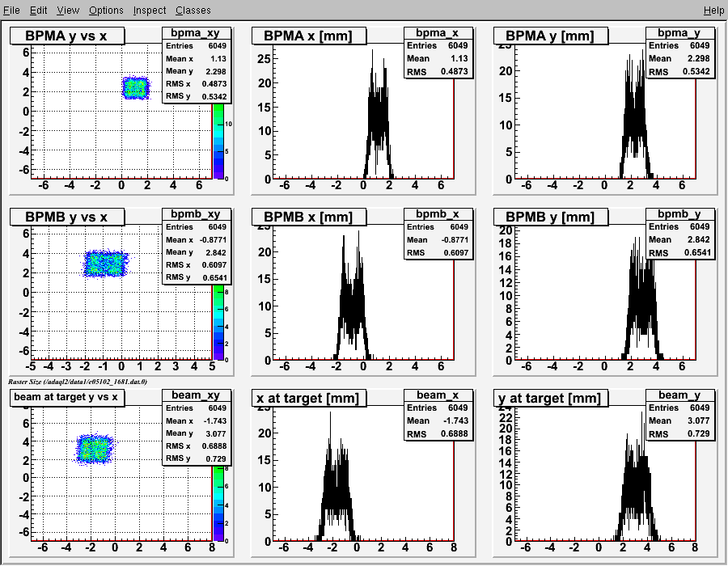Click 'Mean x 1.13' in bpma_xy stats
Image resolution: width=728 pixels, height=566 pixels.
[197, 58]
